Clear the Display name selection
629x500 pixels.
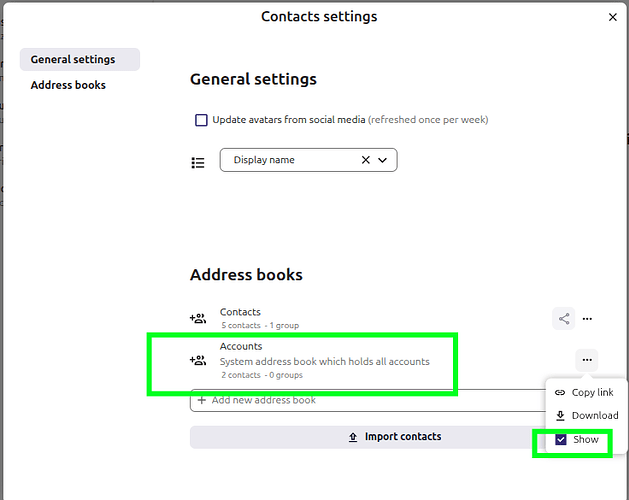tap(365, 160)
